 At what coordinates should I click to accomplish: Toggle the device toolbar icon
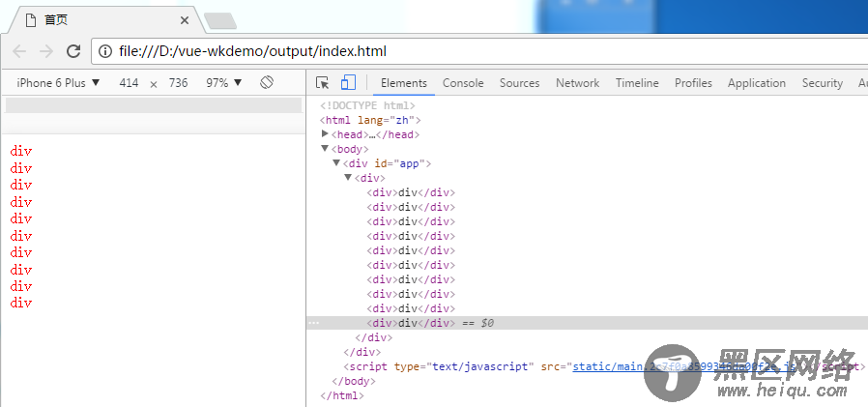point(348,82)
